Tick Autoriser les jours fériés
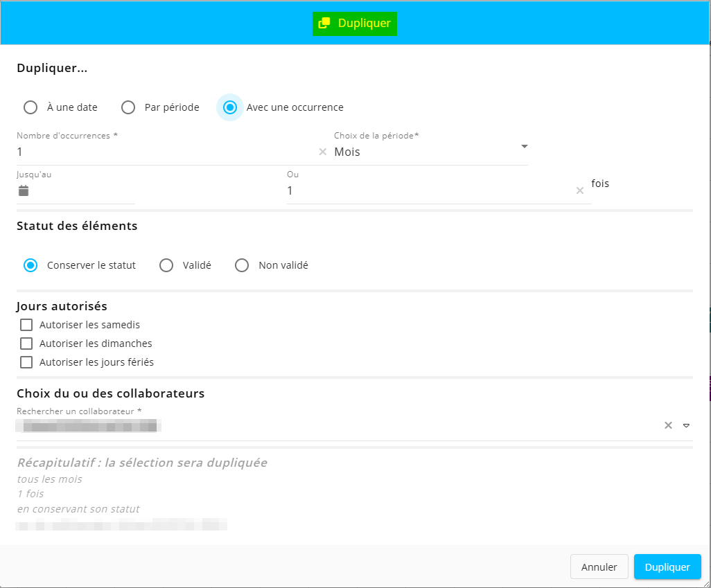Image resolution: width=711 pixels, height=588 pixels. click(26, 362)
